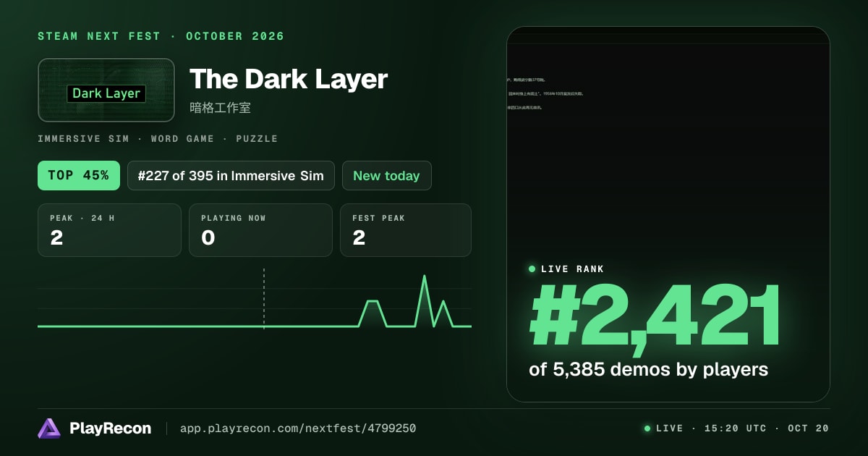Click the PLAYING NOW stat card
The width and height of the screenshot is (868, 456).
coord(260,230)
